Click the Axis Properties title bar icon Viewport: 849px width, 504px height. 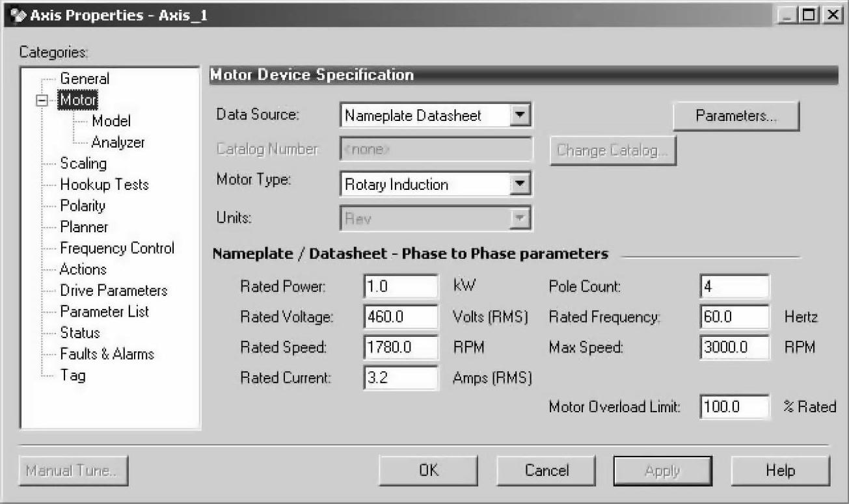point(18,15)
